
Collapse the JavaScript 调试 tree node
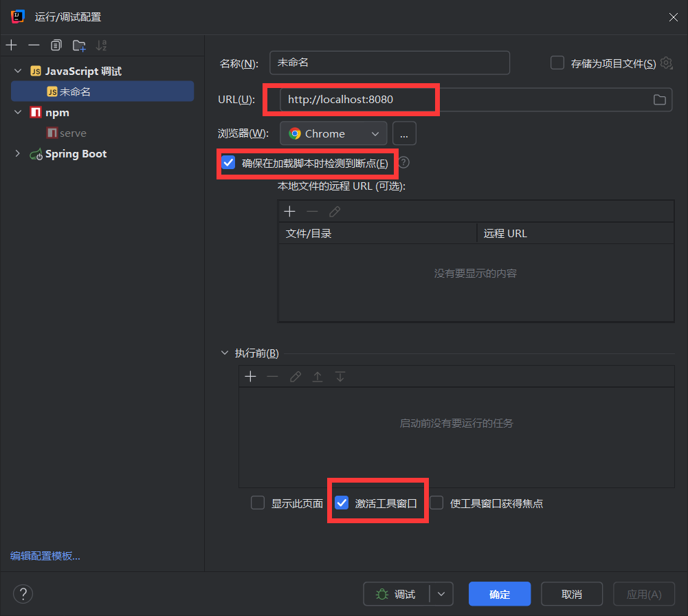(x=18, y=71)
